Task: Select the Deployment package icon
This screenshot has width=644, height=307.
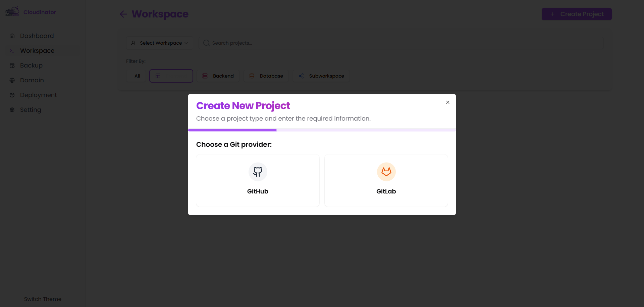Action: pos(12,95)
